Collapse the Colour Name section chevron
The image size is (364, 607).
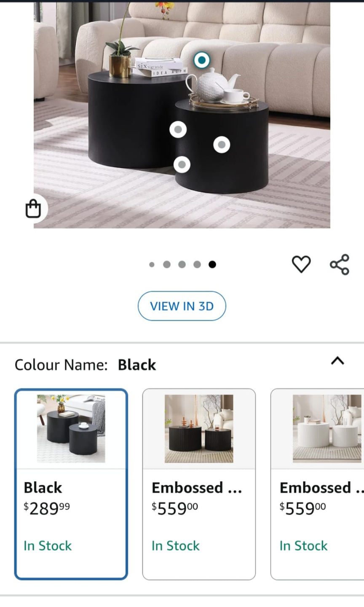(x=338, y=361)
